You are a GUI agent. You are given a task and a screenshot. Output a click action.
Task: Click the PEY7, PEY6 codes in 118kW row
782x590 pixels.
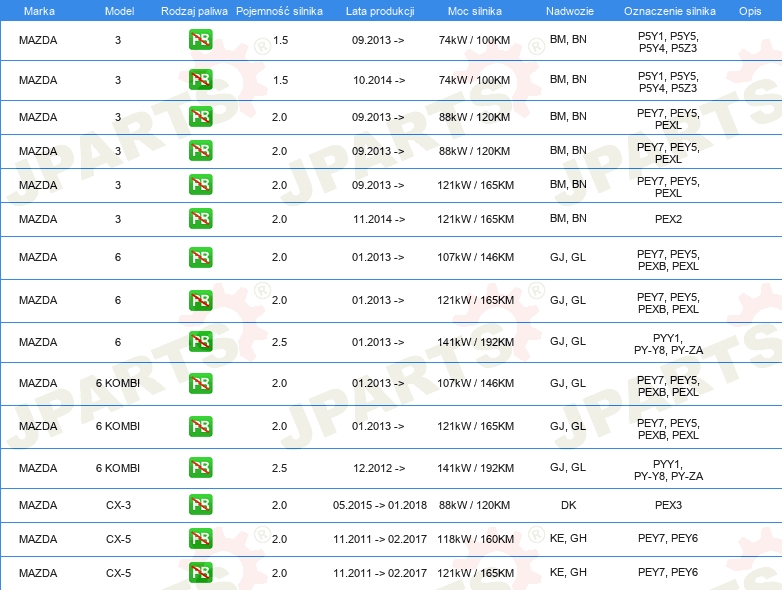pos(668,538)
